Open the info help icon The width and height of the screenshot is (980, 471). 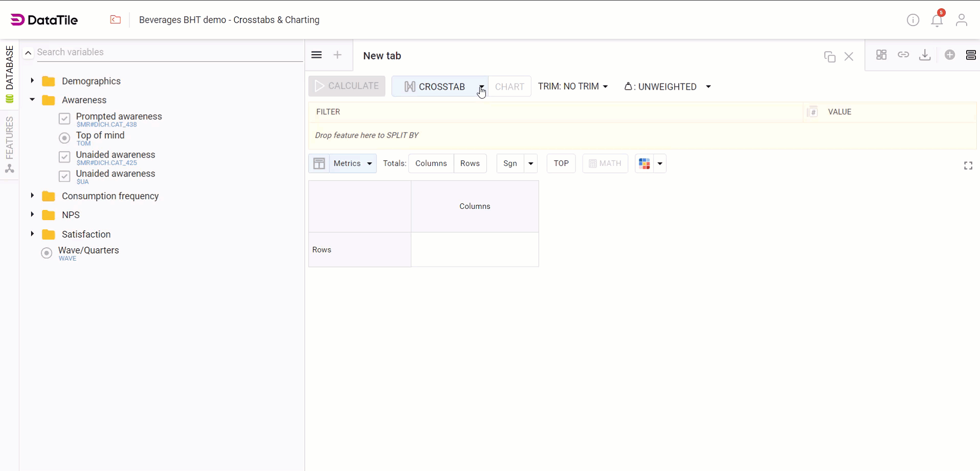912,20
